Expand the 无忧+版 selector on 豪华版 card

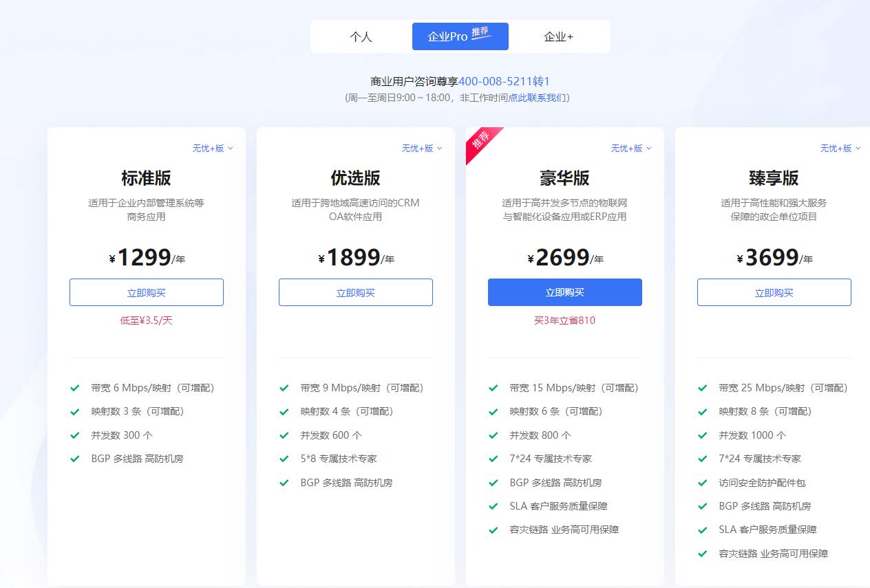coord(631,149)
